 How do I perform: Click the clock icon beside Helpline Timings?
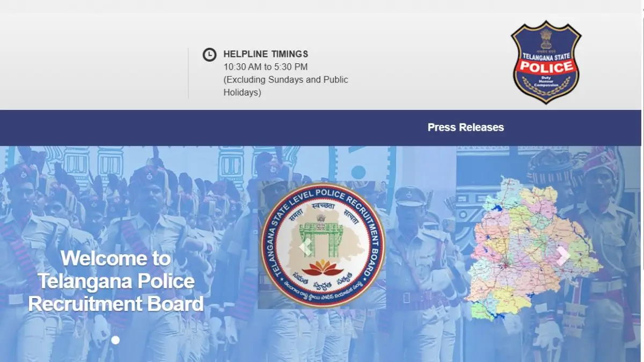coord(209,55)
